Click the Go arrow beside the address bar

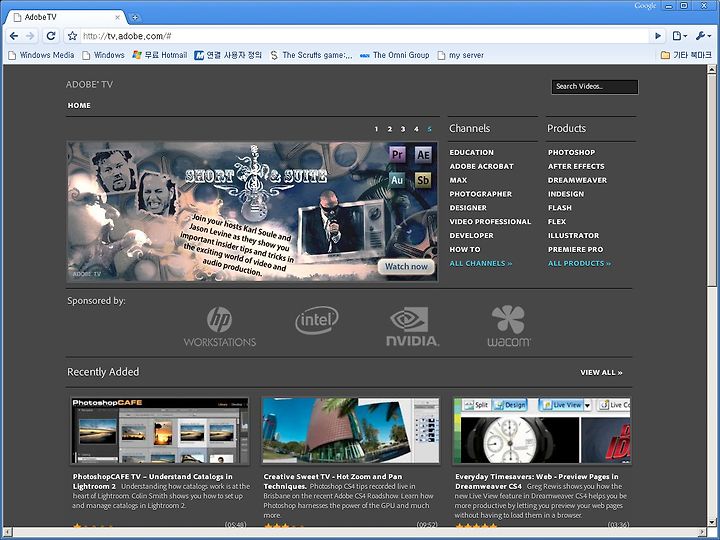tap(658, 36)
